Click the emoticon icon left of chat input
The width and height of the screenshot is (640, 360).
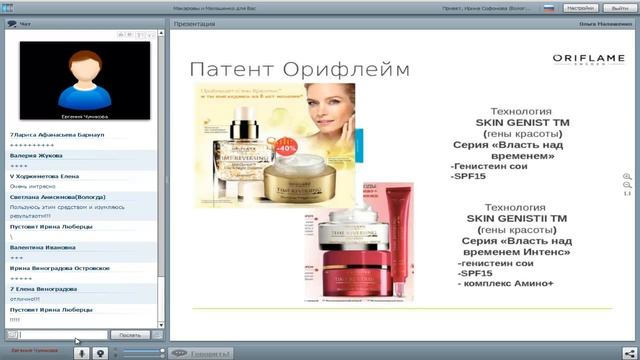tap(12, 335)
